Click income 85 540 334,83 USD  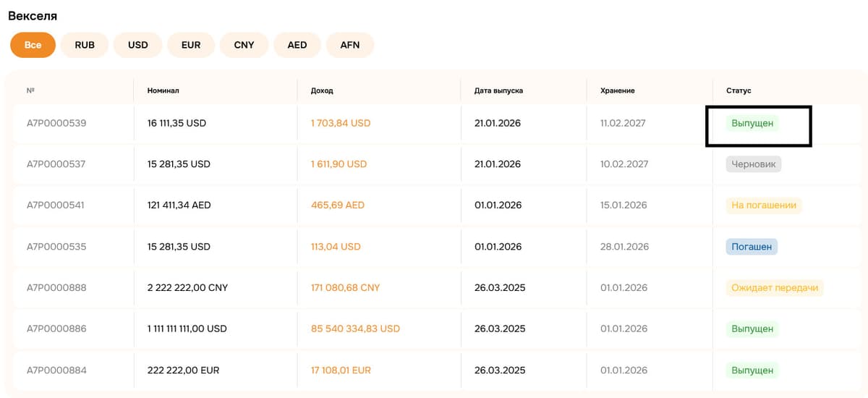355,329
